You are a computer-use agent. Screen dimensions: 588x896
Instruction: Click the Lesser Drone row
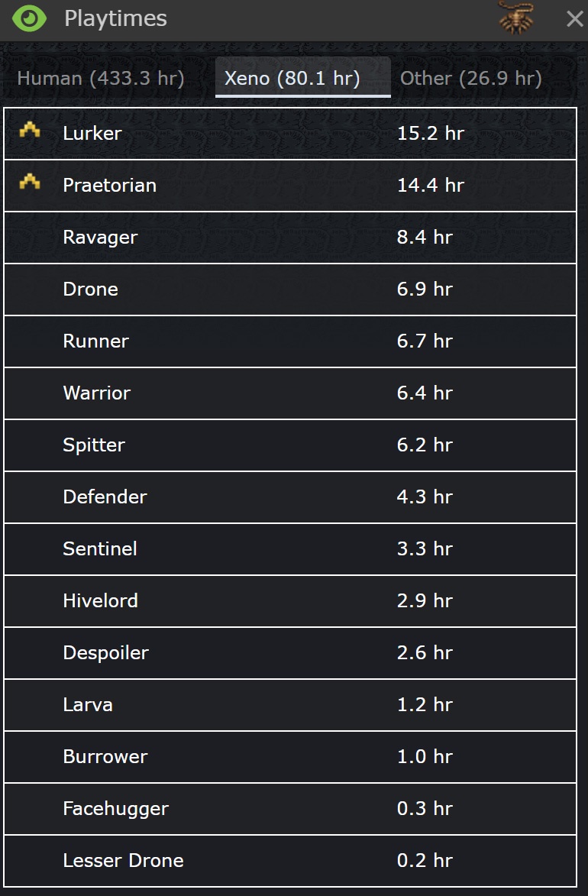pos(290,861)
